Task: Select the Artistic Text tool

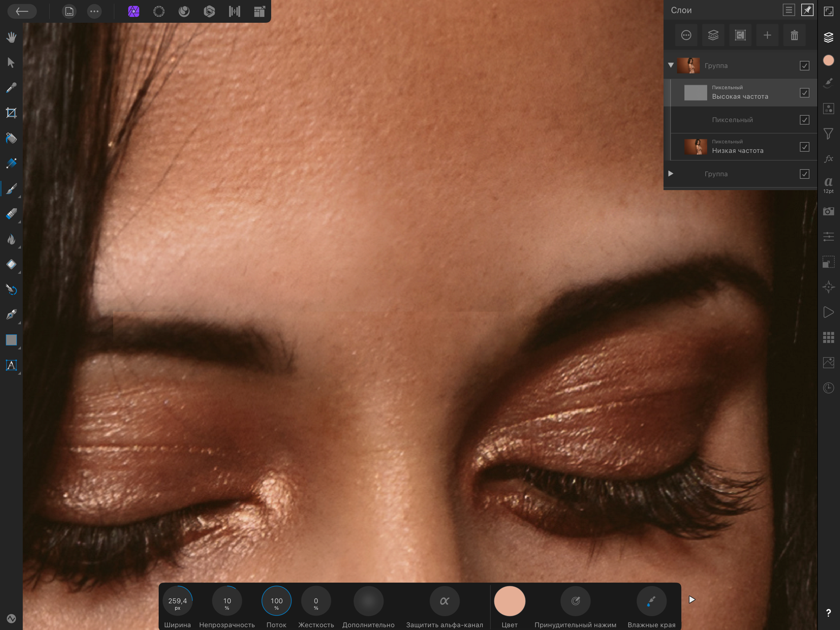Action: pyautogui.click(x=11, y=365)
